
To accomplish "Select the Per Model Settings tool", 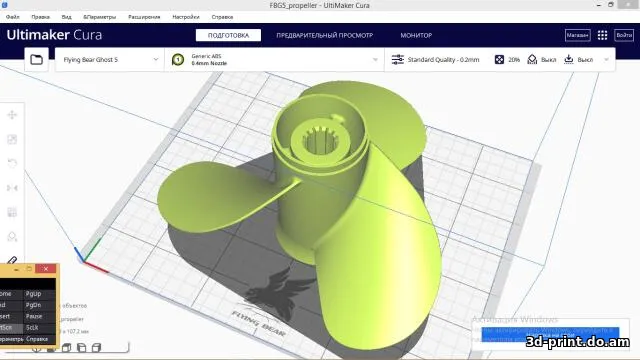I will [x=12, y=212].
